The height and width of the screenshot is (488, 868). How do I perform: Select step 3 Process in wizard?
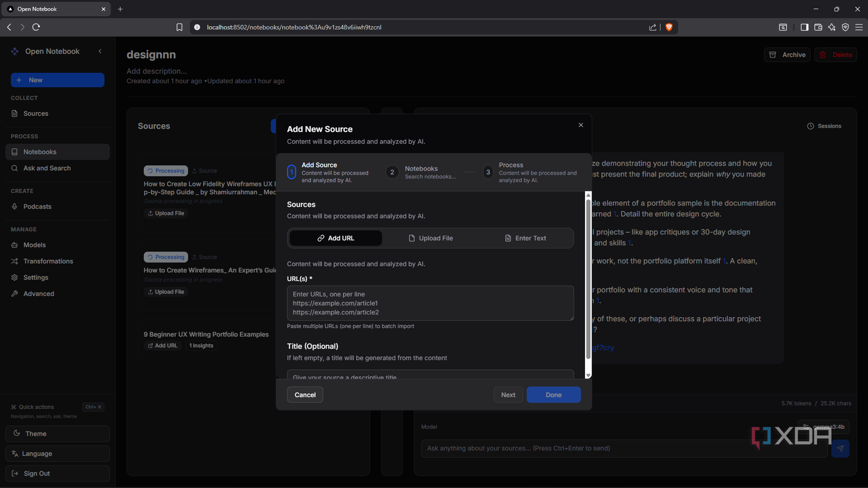[530, 172]
